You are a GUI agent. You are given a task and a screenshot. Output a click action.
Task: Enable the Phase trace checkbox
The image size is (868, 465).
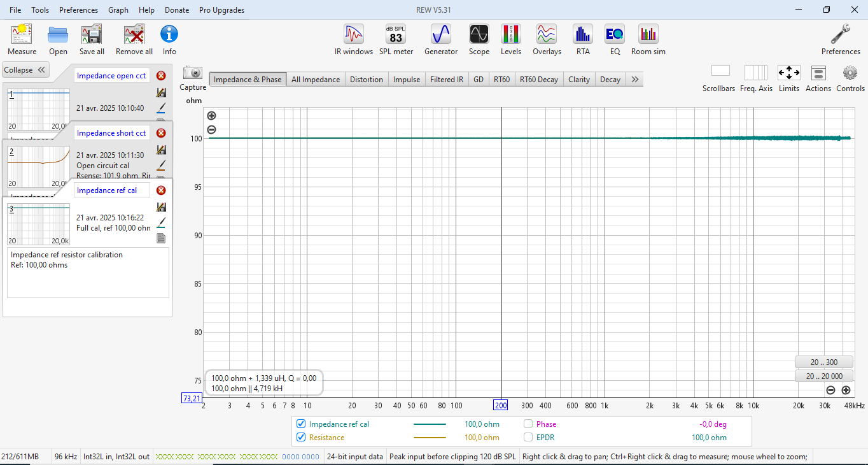tap(528, 424)
